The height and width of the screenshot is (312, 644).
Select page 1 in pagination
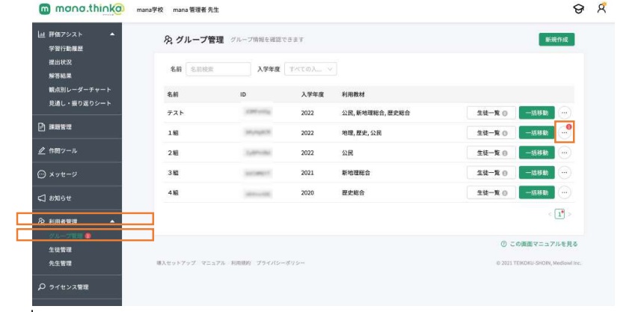pos(559,214)
